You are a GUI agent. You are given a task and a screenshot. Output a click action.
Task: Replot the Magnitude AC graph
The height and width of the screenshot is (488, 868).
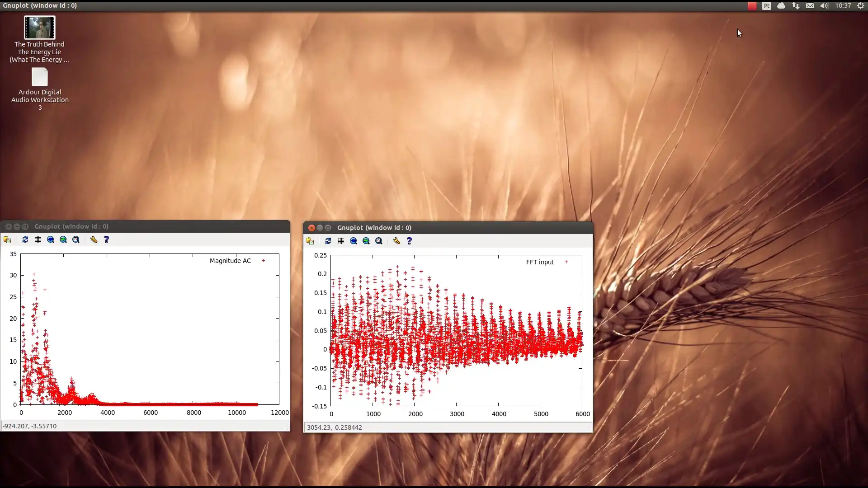[x=25, y=239]
